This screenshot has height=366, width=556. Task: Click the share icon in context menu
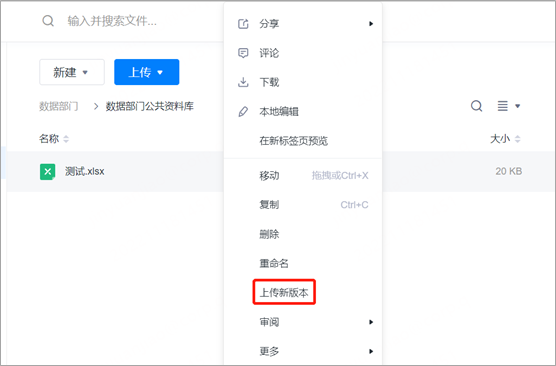pos(243,24)
